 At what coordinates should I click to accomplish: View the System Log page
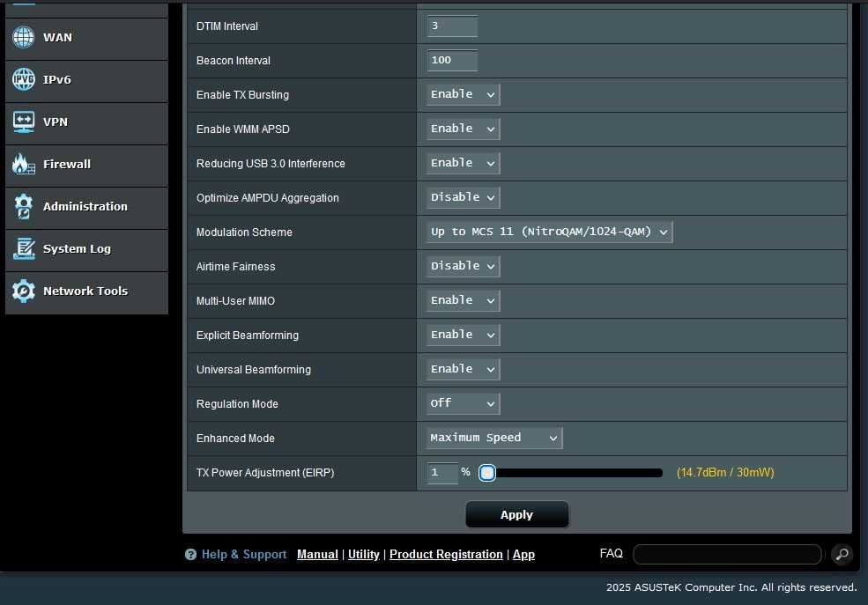[86, 249]
